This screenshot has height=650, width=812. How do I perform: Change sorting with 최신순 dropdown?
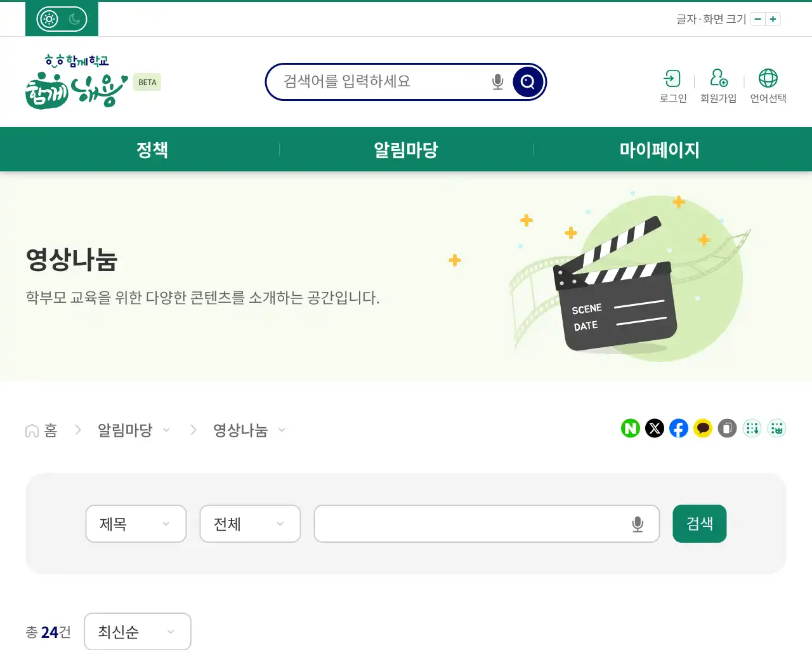(x=137, y=632)
